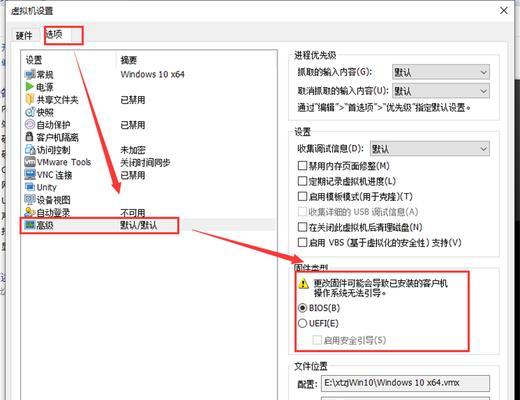The height and width of the screenshot is (400, 520).
Task: Select the 自动保护 AutoProtect icon
Action: click(x=30, y=124)
